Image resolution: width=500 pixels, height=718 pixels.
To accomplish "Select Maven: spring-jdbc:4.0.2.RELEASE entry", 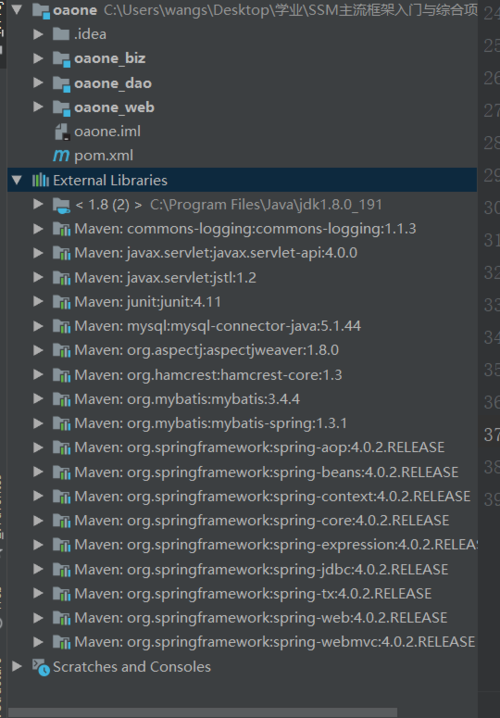I will [x=261, y=569].
